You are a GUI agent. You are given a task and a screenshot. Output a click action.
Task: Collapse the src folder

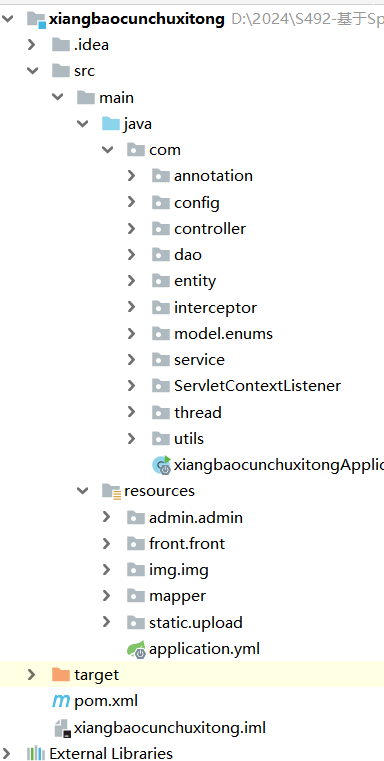click(33, 71)
